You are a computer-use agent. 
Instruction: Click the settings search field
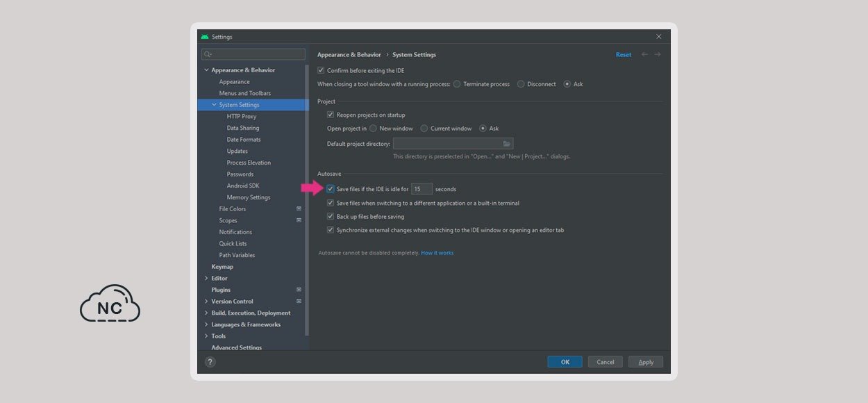tap(253, 54)
